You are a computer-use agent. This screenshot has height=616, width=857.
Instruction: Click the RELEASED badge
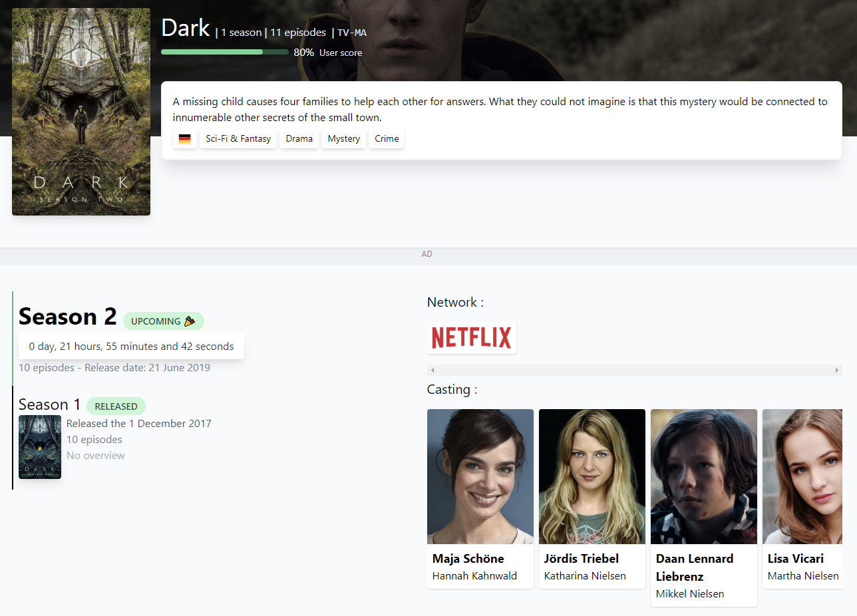(116, 406)
